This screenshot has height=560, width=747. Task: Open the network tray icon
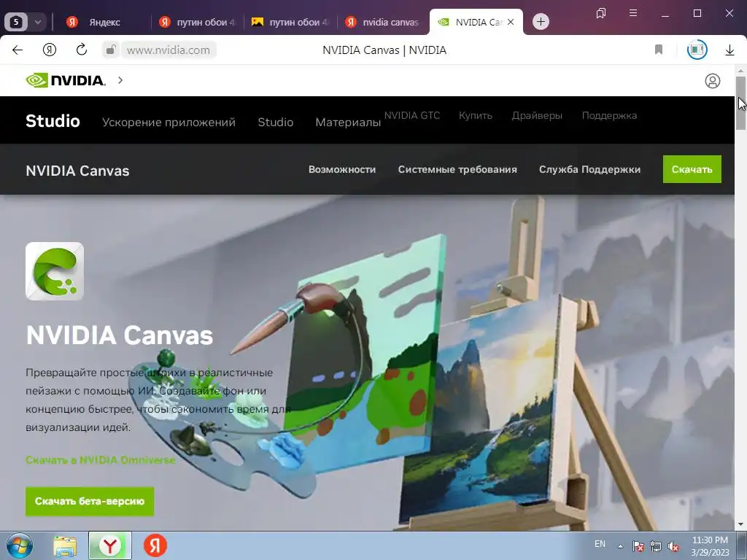pos(656,547)
